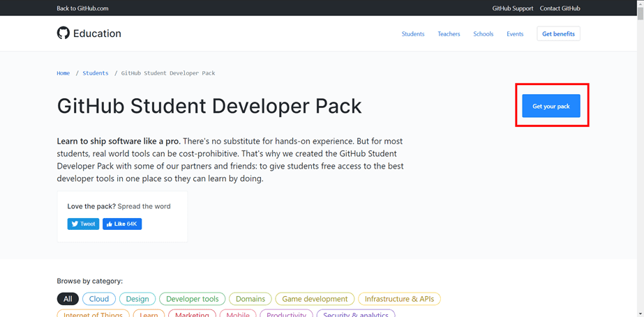The image size is (644, 317).
Task: Open the Contact GitHub link
Action: [x=560, y=8]
